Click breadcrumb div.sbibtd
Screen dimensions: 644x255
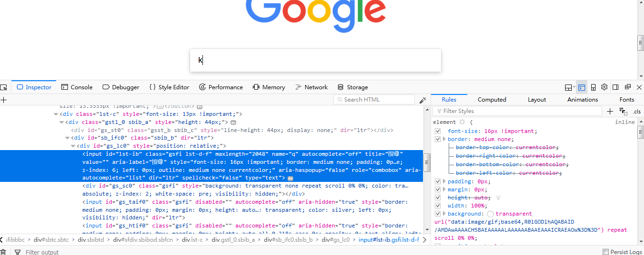(91, 240)
